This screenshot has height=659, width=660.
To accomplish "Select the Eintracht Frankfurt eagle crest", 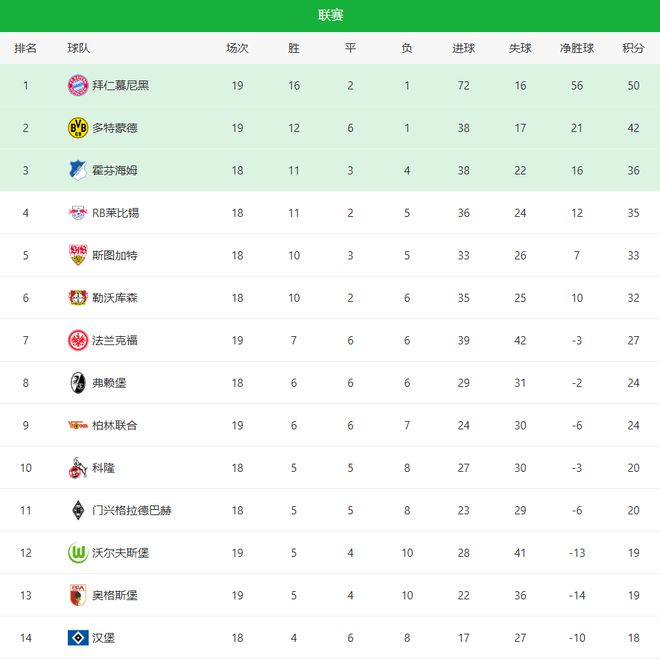I will tap(78, 340).
